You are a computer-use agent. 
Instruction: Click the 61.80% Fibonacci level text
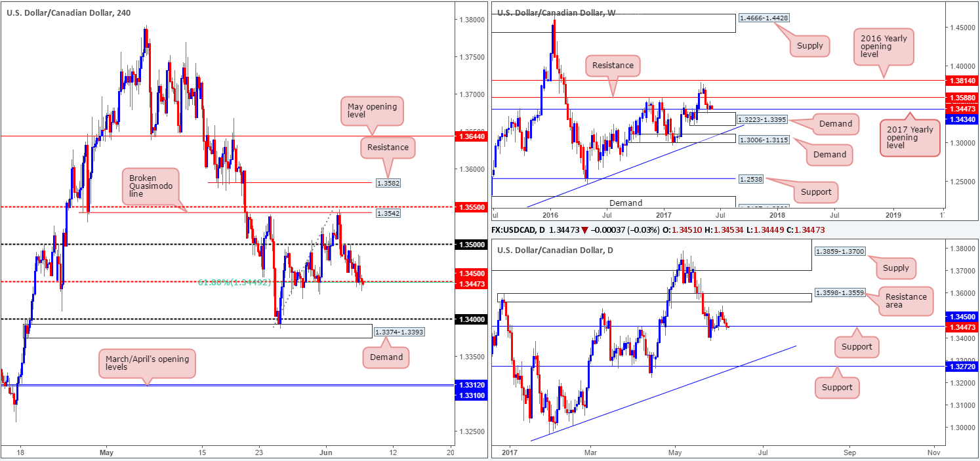coord(234,282)
